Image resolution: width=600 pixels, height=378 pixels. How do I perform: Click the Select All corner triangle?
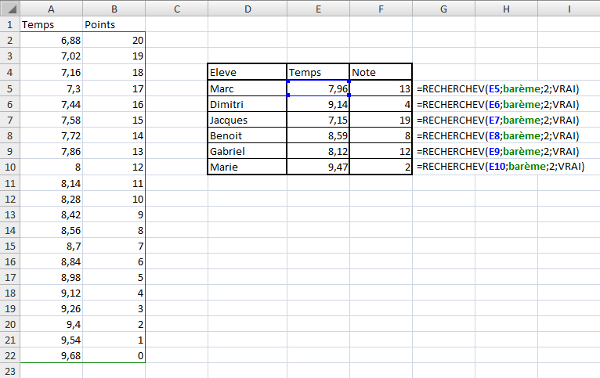point(10,8)
